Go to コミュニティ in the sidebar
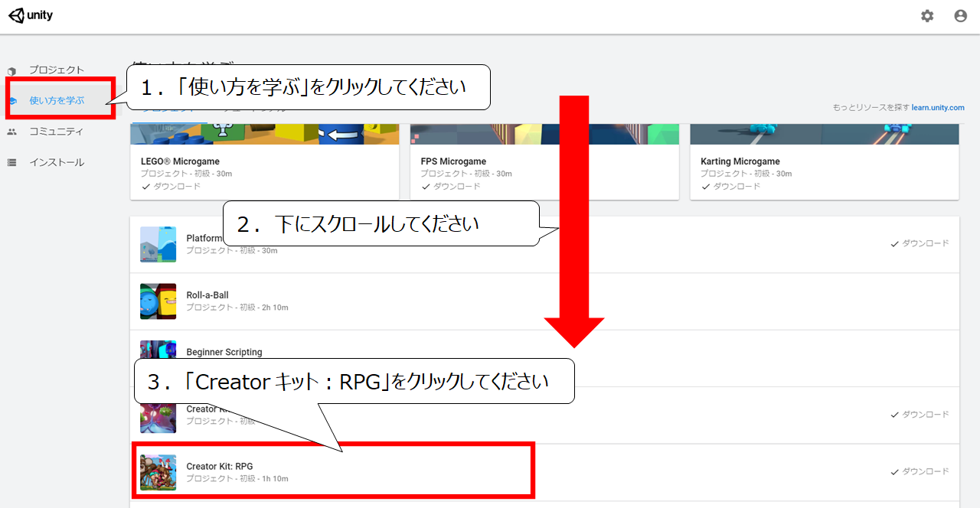Viewport: 980px width, 508px height. pos(57,132)
